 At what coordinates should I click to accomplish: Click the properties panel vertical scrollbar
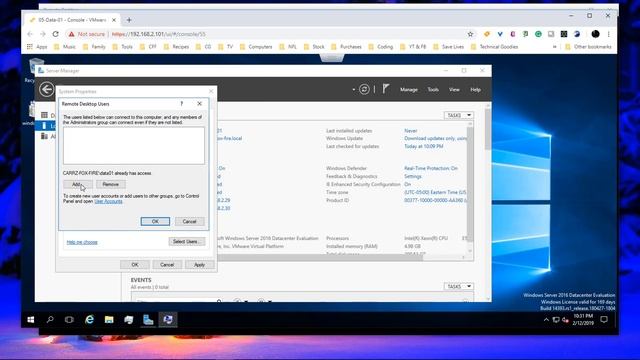470,184
